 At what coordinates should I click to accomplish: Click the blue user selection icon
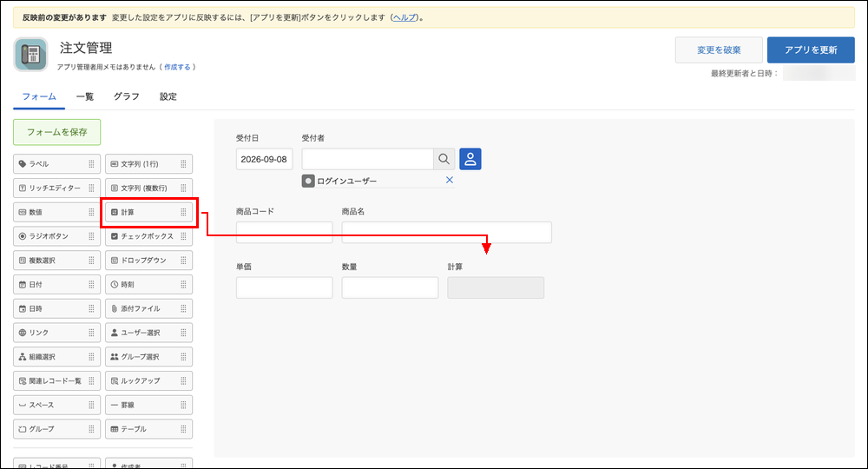tap(470, 159)
